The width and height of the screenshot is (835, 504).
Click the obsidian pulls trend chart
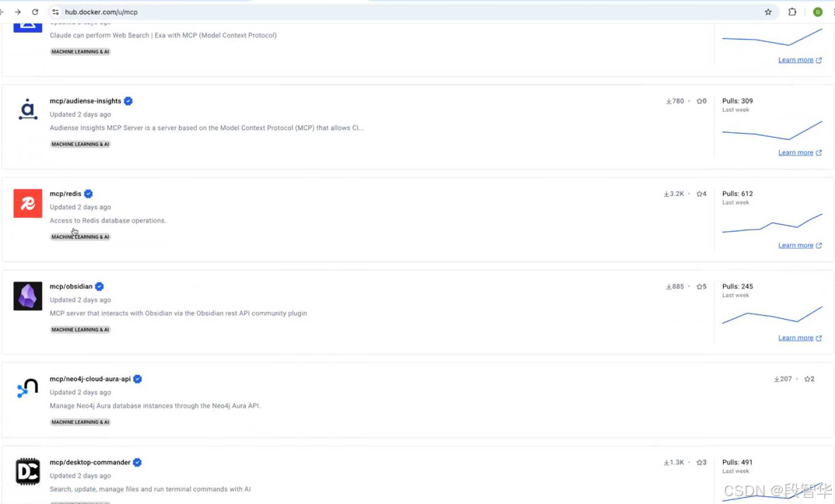(772, 315)
